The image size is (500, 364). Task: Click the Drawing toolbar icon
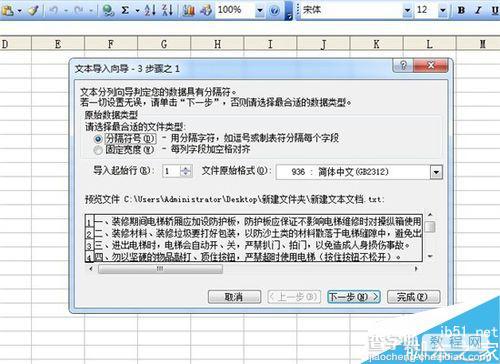click(206, 10)
